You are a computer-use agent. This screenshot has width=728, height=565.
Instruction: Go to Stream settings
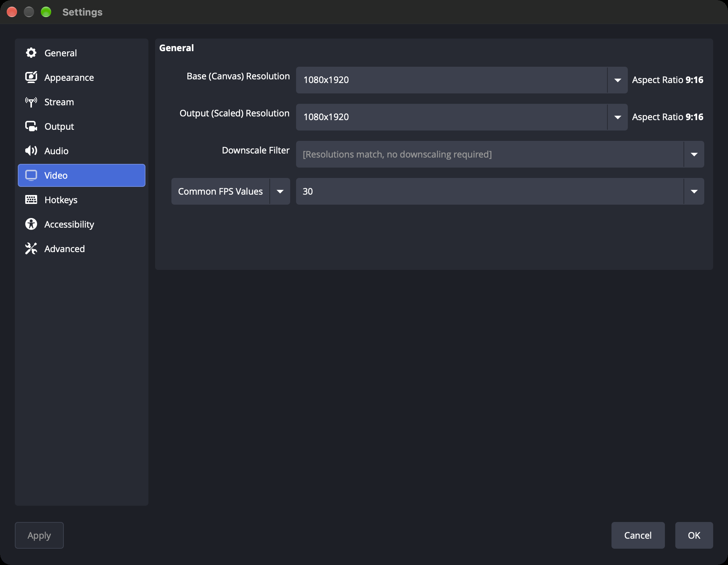tap(82, 102)
